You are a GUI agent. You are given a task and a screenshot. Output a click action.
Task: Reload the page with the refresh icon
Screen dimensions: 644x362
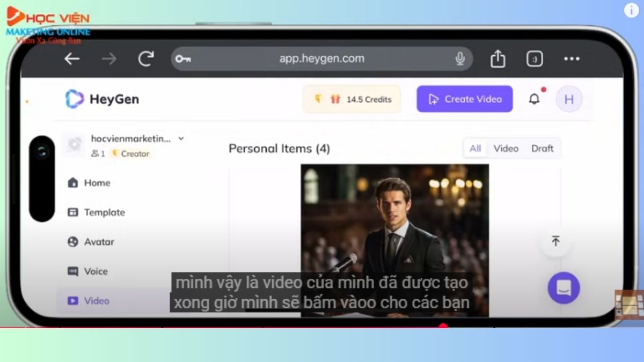tap(146, 58)
